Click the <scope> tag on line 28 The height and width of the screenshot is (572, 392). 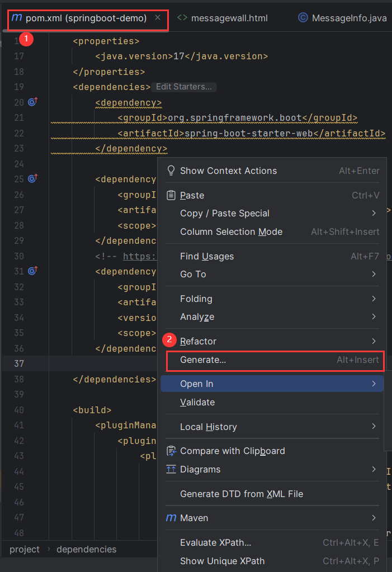click(x=137, y=225)
